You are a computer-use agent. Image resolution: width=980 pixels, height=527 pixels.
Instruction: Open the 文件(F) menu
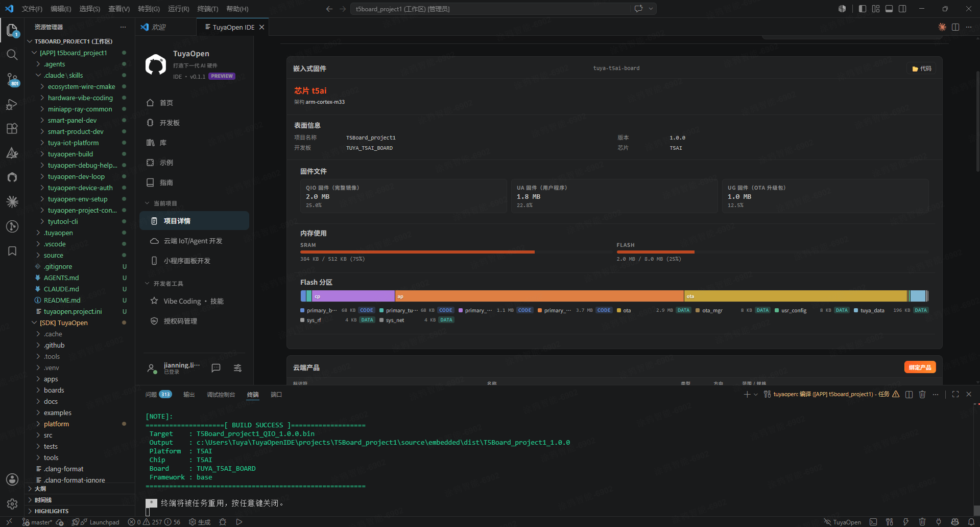32,9
